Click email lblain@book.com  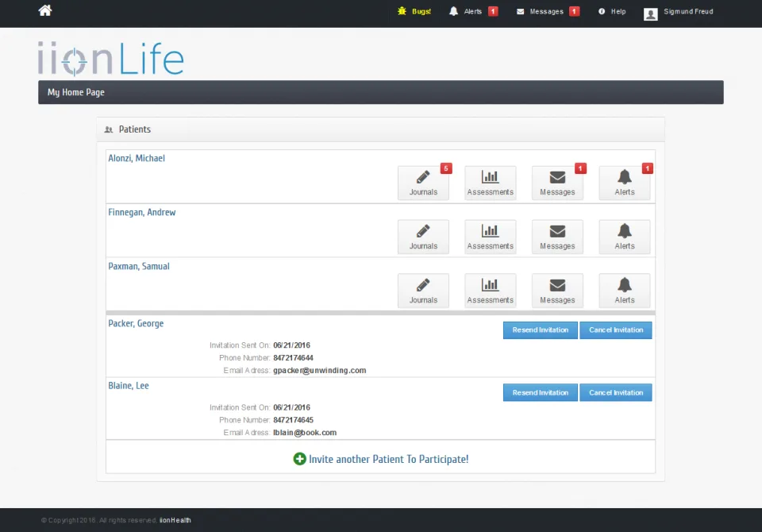305,433
